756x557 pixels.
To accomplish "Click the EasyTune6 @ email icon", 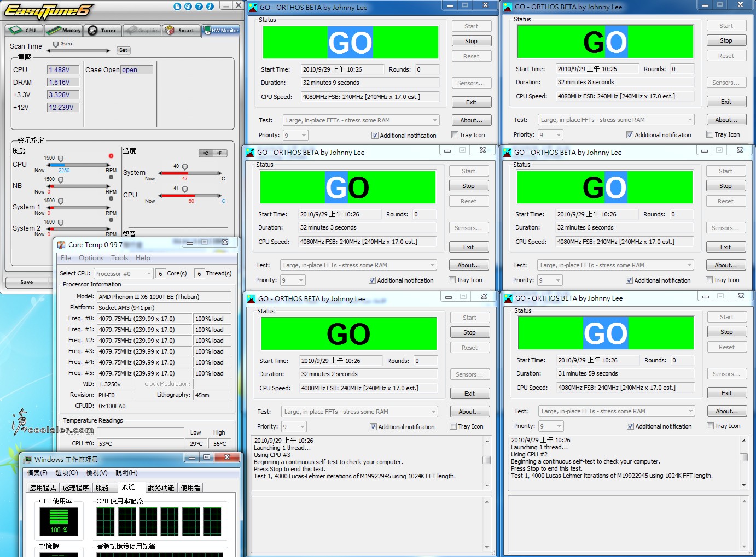I will point(188,7).
